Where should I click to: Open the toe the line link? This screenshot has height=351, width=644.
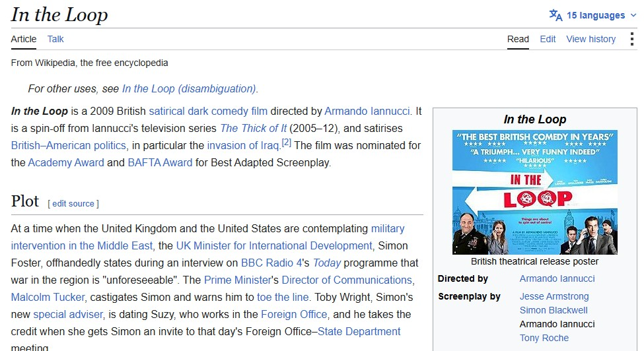[x=283, y=298]
